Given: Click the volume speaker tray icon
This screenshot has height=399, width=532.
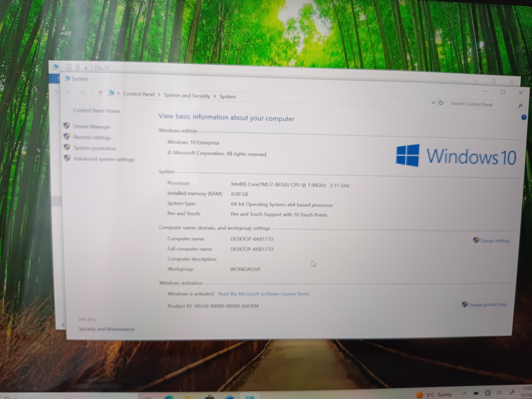Looking at the screenshot, I should point(499,393).
